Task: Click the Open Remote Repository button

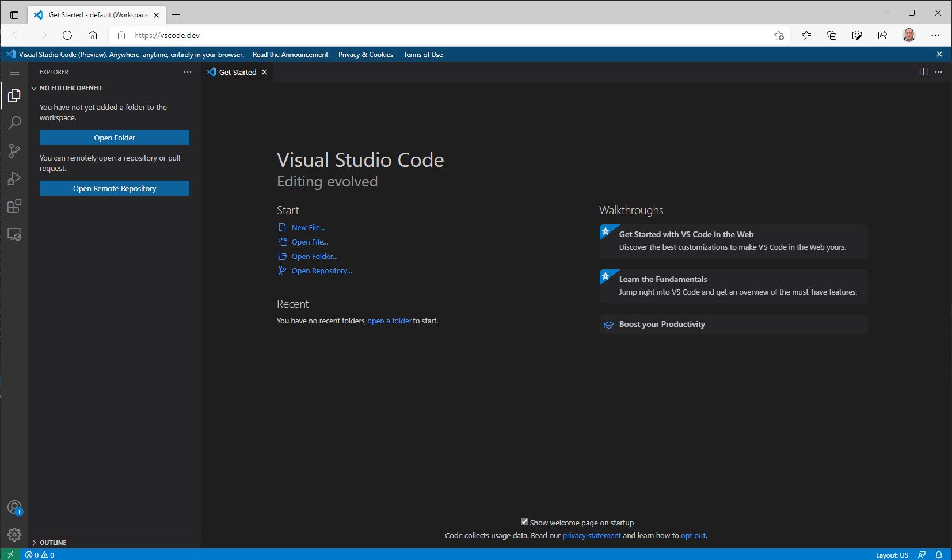Action: (114, 188)
